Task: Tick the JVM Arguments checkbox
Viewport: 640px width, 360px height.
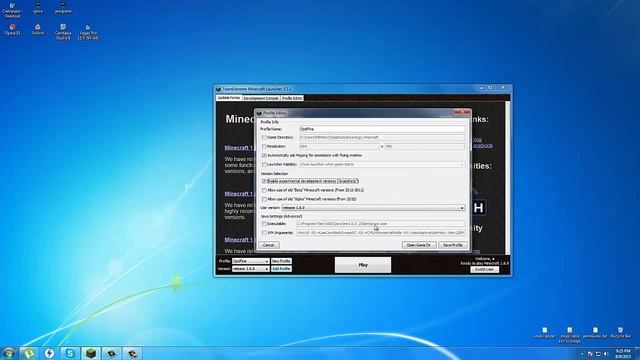Action: tap(264, 233)
